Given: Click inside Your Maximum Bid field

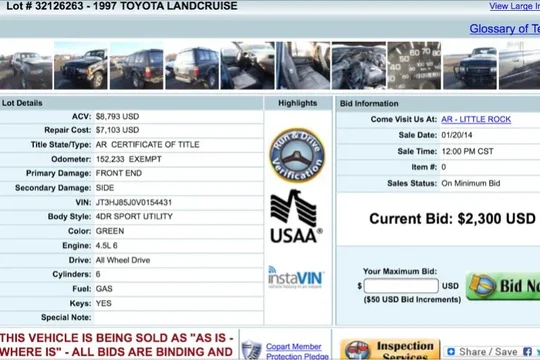Looking at the screenshot, I should (401, 286).
